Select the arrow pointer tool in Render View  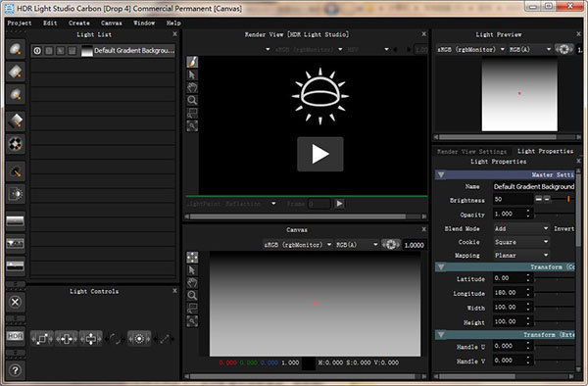pos(192,74)
